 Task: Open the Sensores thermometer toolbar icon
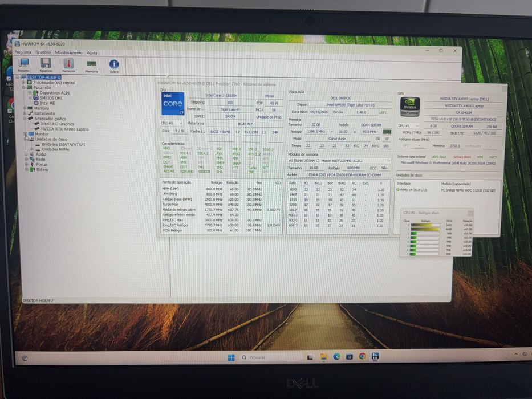pos(68,65)
